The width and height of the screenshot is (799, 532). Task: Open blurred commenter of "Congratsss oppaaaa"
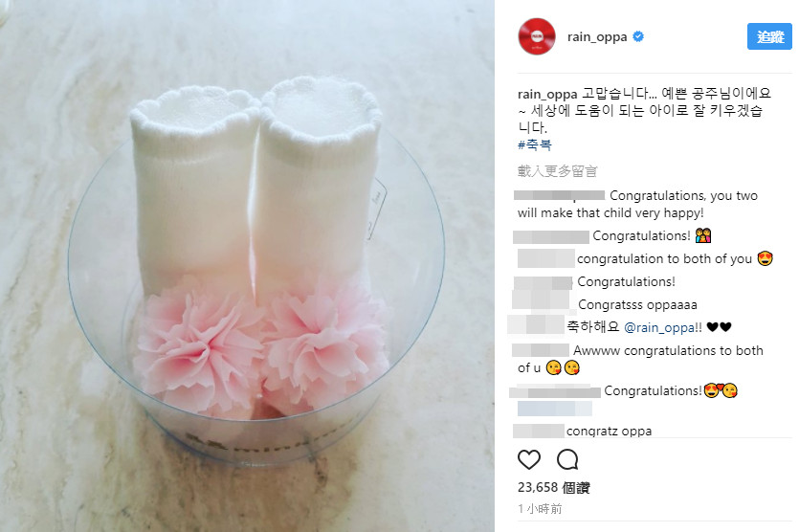[542, 299]
